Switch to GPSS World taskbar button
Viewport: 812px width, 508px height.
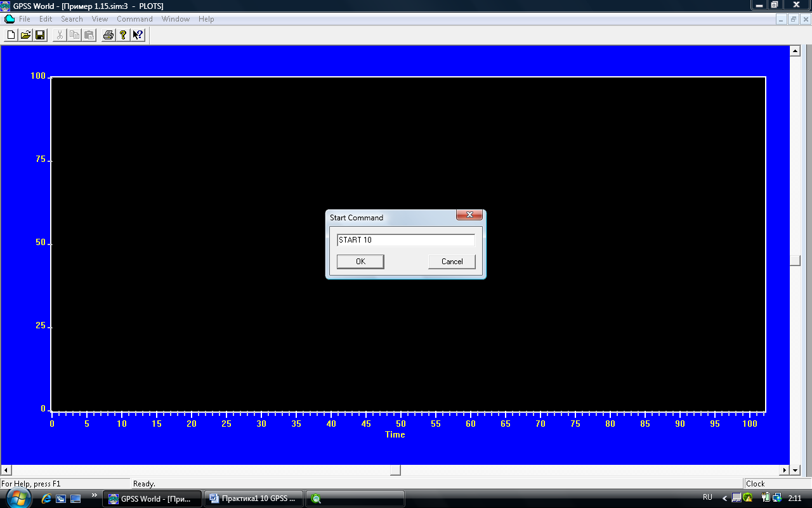[152, 498]
